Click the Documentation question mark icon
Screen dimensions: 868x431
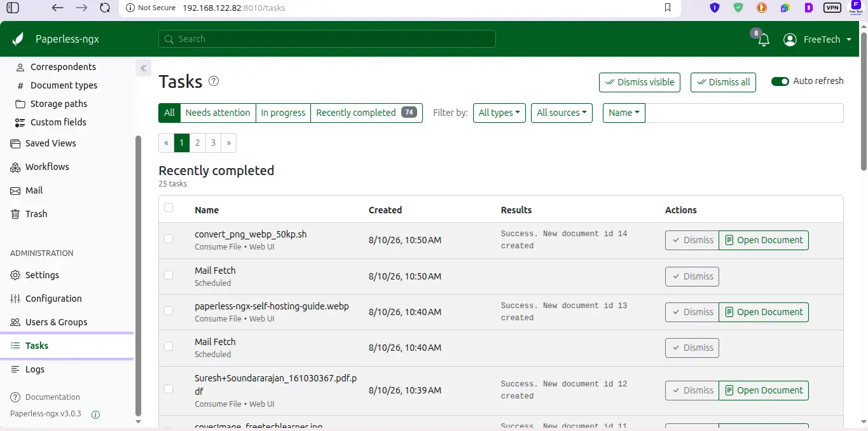15,397
